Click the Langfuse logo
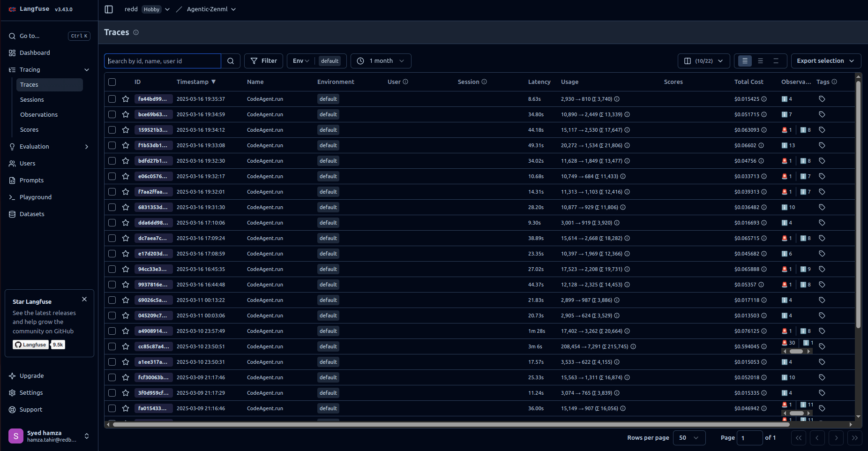868x451 pixels. tap(29, 9)
